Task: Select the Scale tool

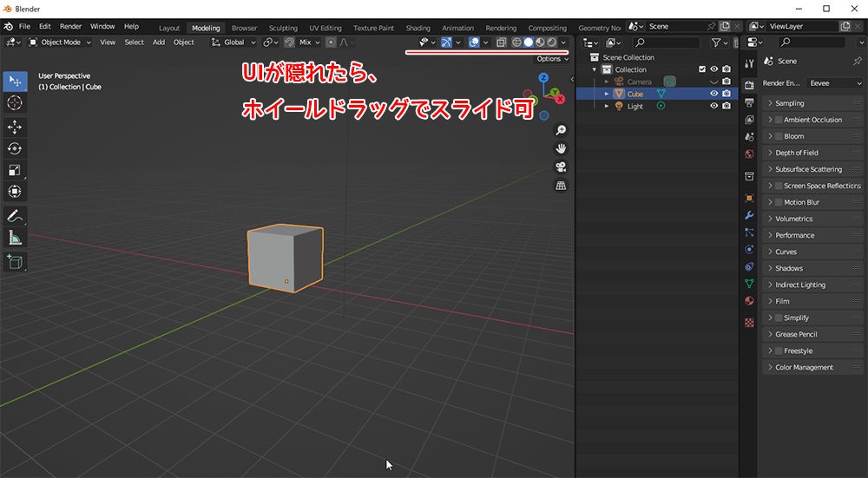Action: click(x=15, y=170)
